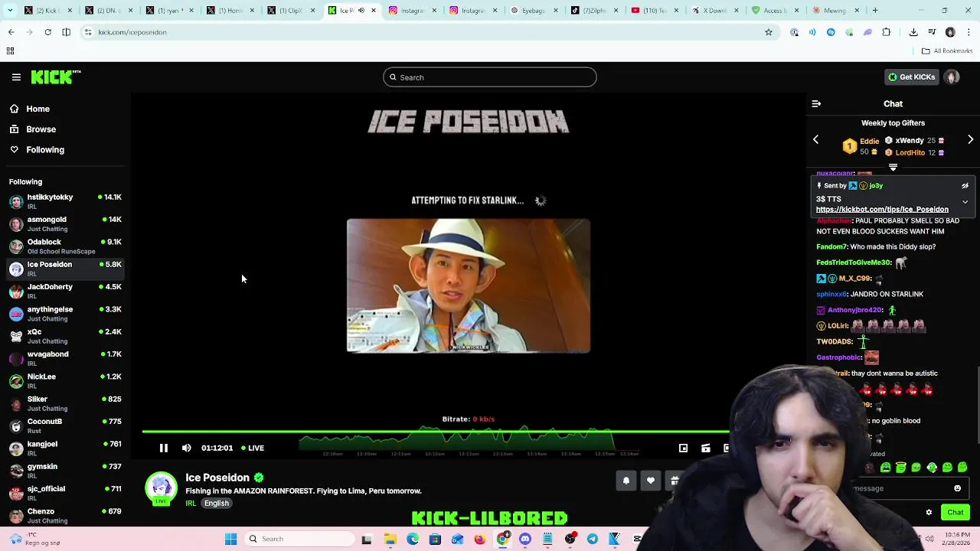Open the kickbot.com tips link

[882, 210]
